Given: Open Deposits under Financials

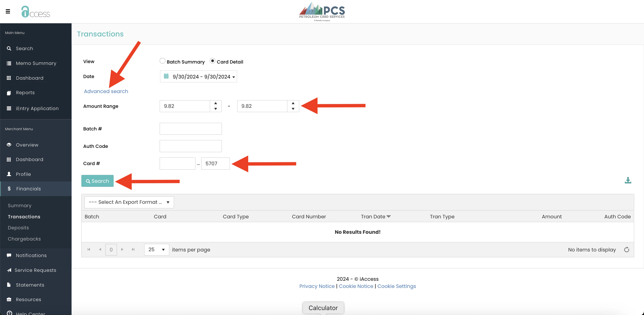Looking at the screenshot, I should (18, 228).
